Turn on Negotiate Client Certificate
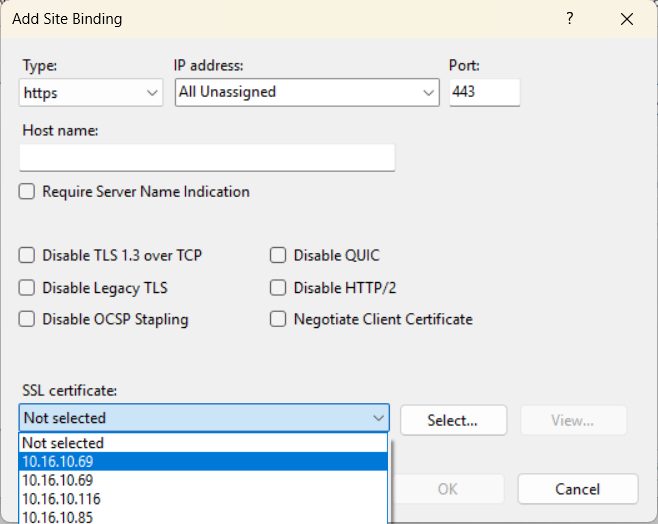Viewport: 658px width, 524px height. (278, 320)
